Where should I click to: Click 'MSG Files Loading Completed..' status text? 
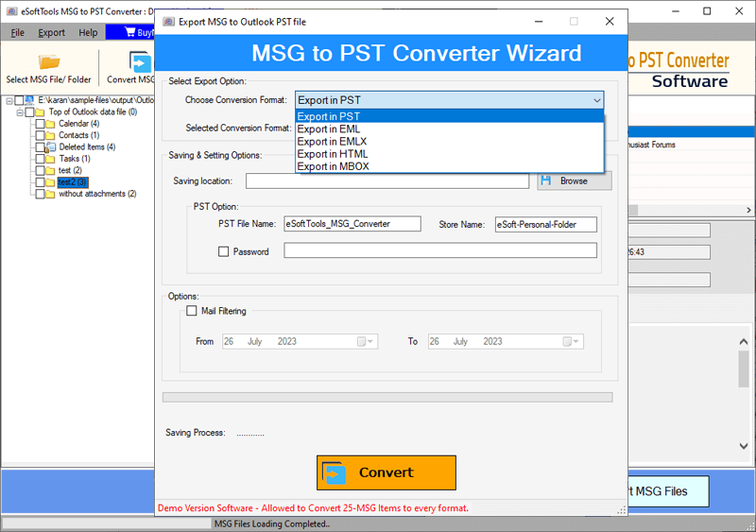tap(272, 523)
